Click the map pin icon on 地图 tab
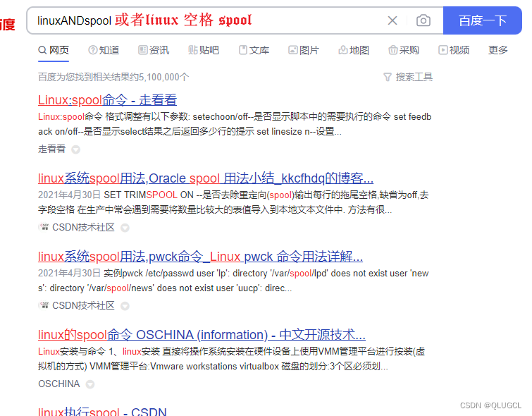 pyautogui.click(x=342, y=50)
